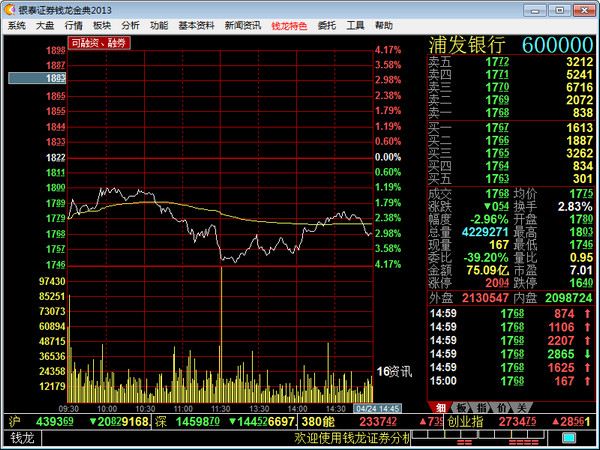Click the 换手 value 2.83%
600x450 pixels.
[575, 207]
